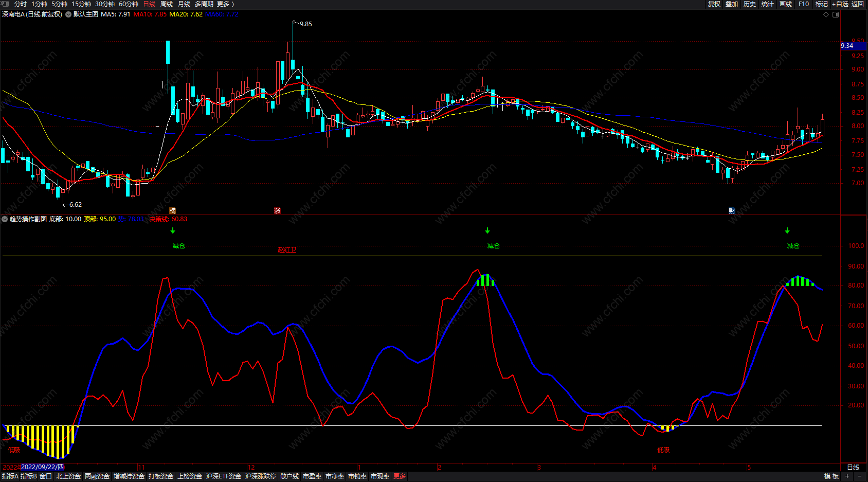The height and width of the screenshot is (482, 868).
Task: Click the 涨 marker below the candlesticks
Action: click(x=277, y=211)
